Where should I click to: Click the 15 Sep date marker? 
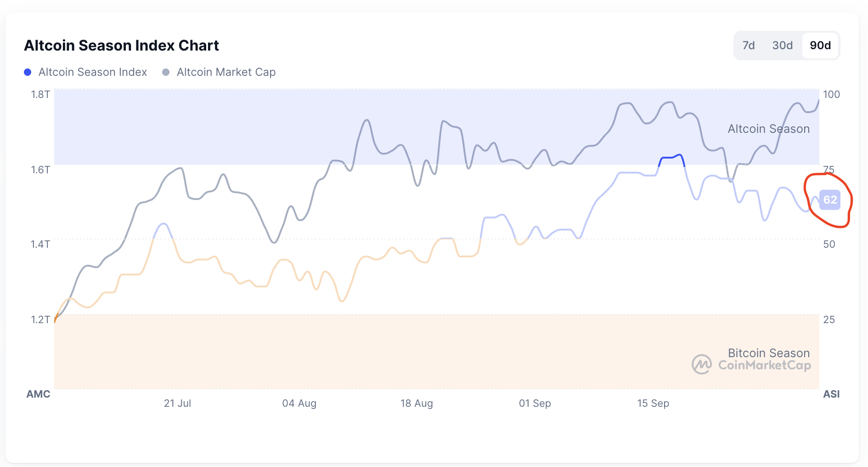point(653,403)
